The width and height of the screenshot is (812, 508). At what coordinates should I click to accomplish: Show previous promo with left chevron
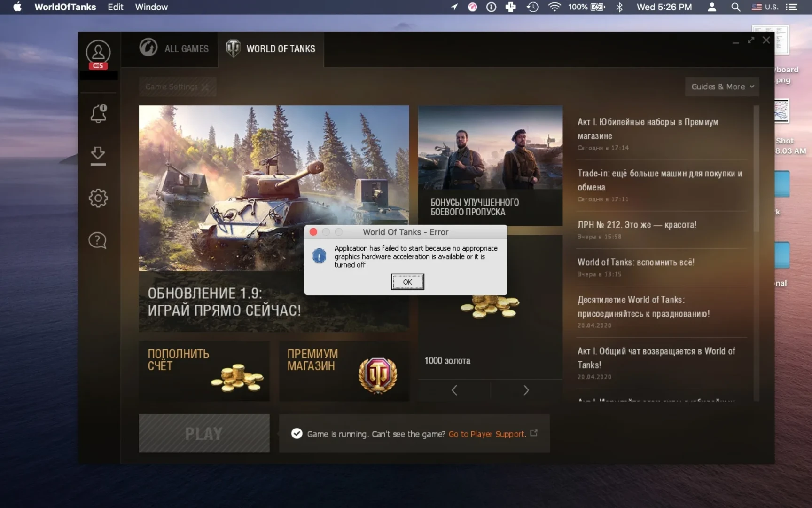pos(454,390)
